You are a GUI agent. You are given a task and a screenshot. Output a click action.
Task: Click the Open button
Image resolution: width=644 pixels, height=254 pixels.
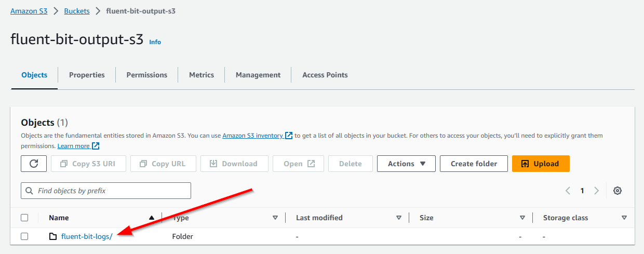point(299,164)
